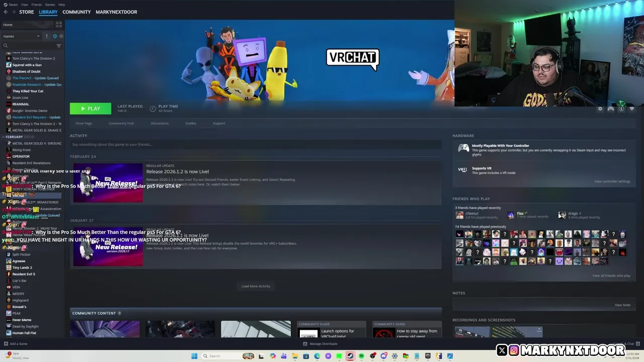Viewport: 644px width, 362px height.
Task: Open the Discussions link
Action: [x=159, y=123]
